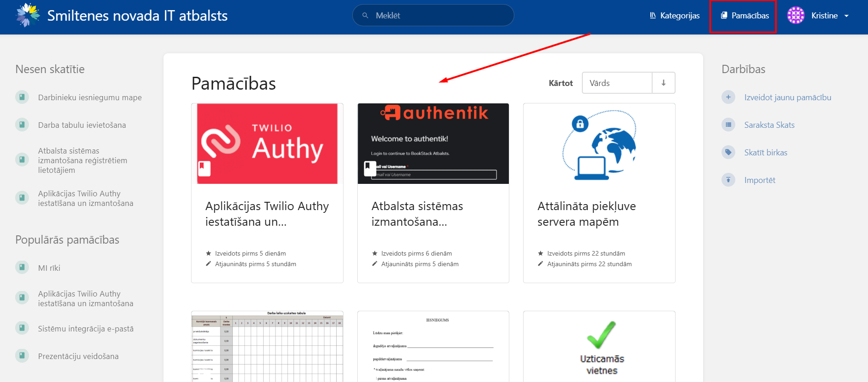Click text Izveidots pirms 5 dienām
The width and height of the screenshot is (868, 382).
click(x=250, y=253)
